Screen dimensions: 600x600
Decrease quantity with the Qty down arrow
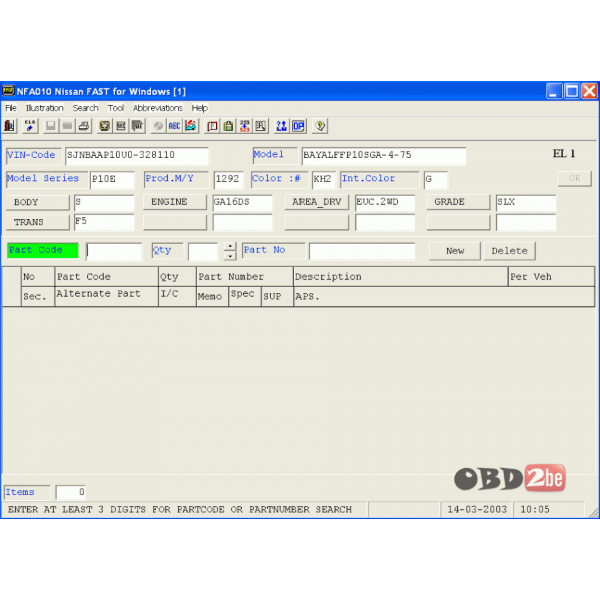pyautogui.click(x=230, y=256)
